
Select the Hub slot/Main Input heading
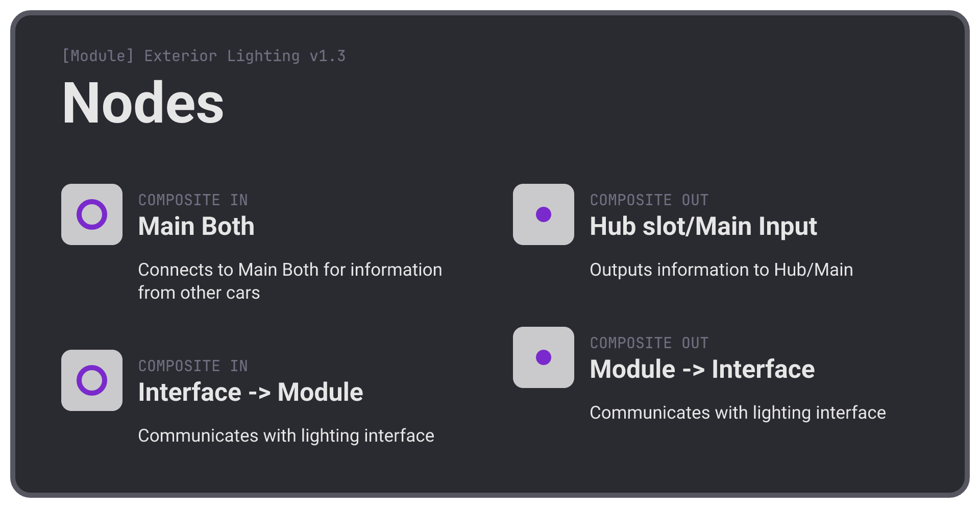click(703, 227)
